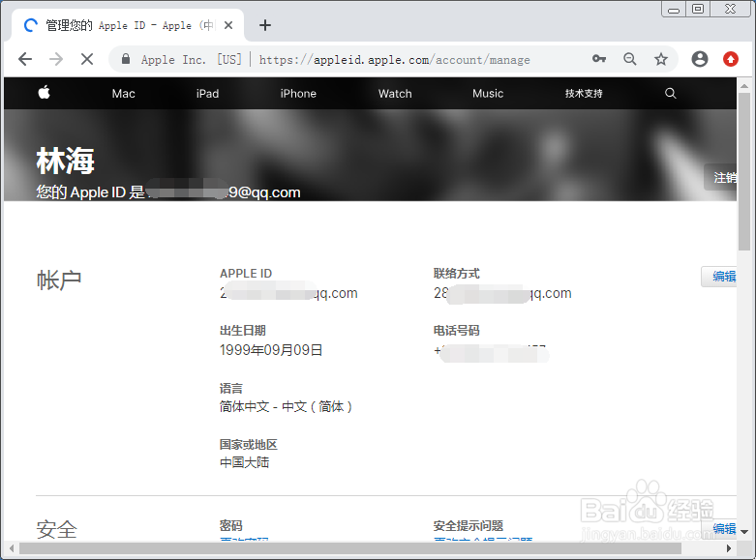Click the horizontal scrollbar thumb
This screenshot has height=560, width=756.
pyautogui.click(x=350, y=548)
